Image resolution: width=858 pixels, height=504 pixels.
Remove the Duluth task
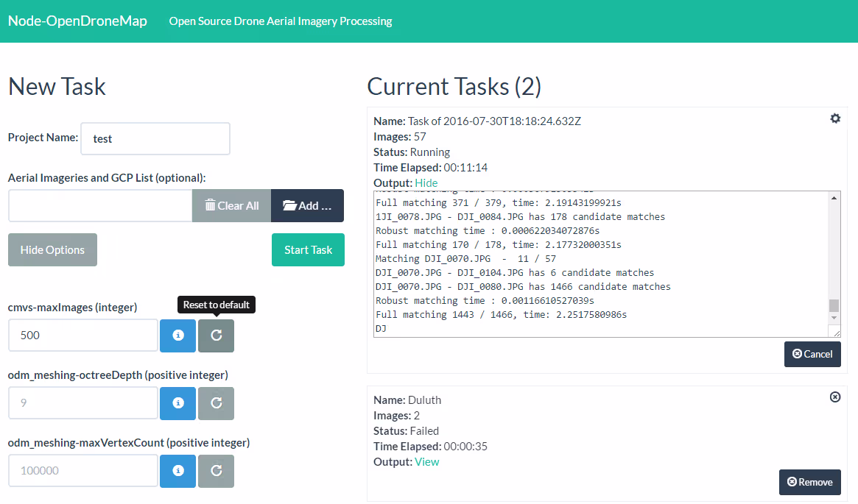click(x=810, y=482)
